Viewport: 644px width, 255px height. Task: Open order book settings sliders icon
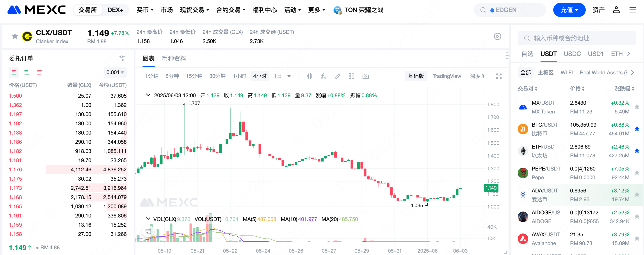pos(122,58)
